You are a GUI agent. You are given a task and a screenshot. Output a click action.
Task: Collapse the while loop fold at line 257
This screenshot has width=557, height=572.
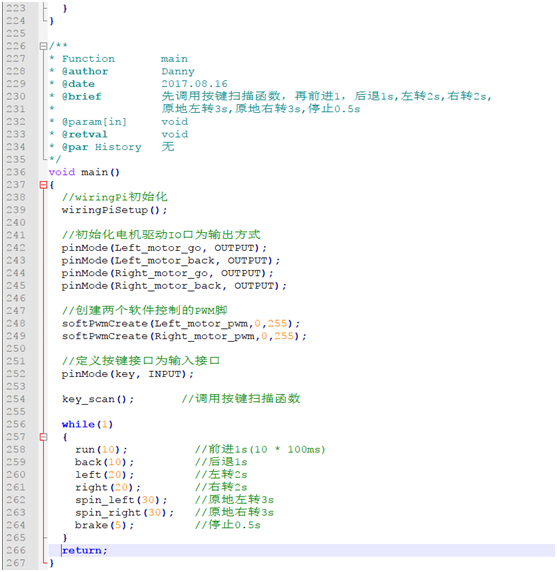click(43, 437)
